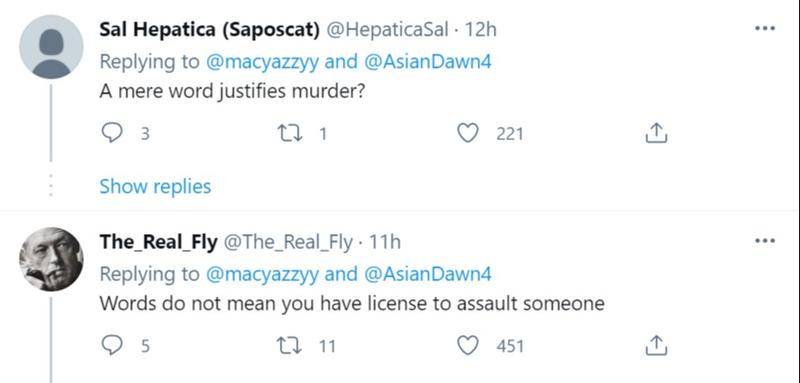Visit @macyazzyy mention in first tweet
The width and height of the screenshot is (800, 383).
[x=262, y=62]
